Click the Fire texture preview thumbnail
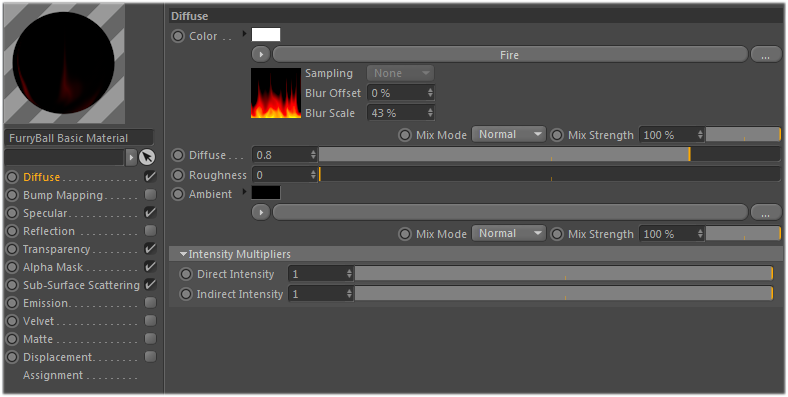The image size is (788, 397). pos(276,93)
